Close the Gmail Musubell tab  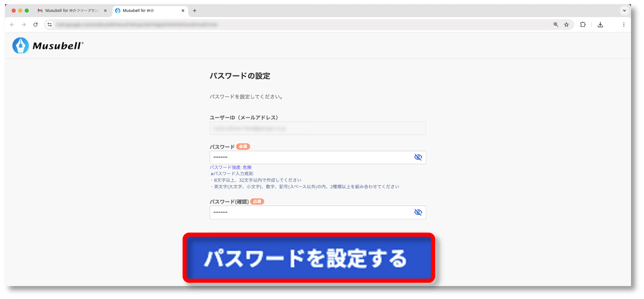pyautogui.click(x=105, y=11)
